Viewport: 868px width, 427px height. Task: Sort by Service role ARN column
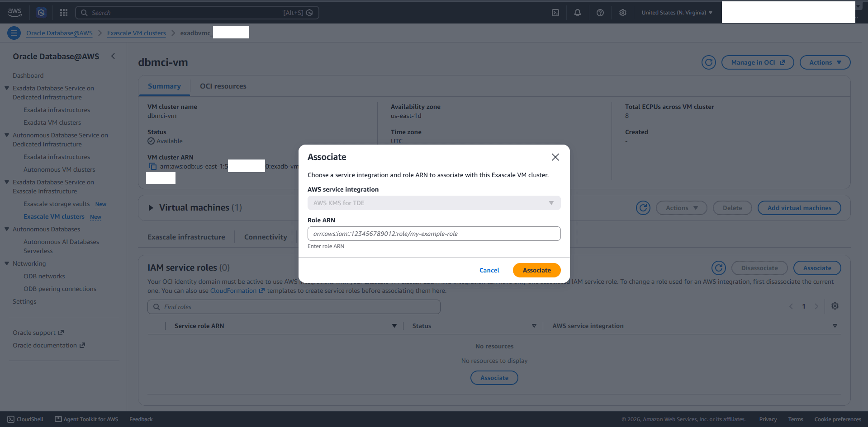(x=394, y=326)
